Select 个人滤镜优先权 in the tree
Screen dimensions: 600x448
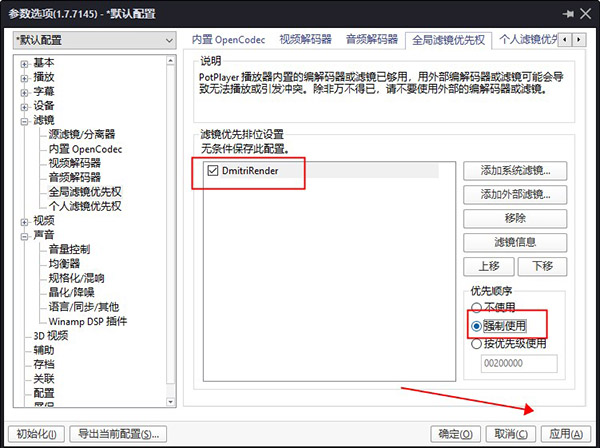(85, 206)
